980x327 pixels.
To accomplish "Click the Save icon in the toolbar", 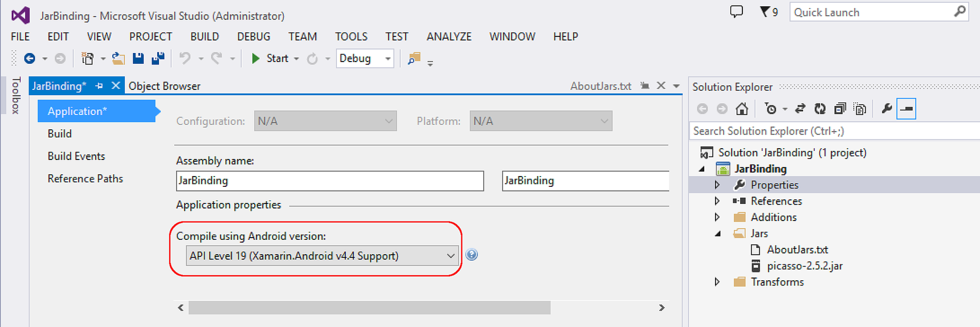I will coord(138,58).
